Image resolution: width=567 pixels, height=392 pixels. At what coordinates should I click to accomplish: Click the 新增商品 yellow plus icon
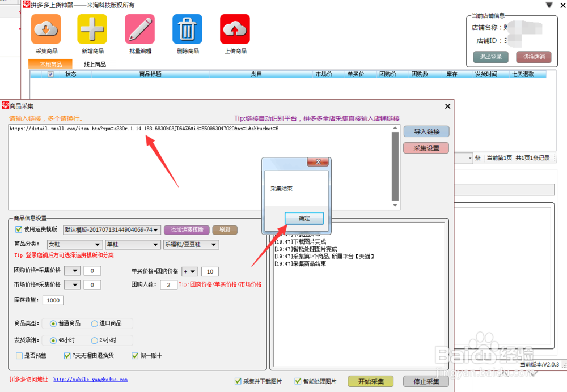click(x=92, y=29)
